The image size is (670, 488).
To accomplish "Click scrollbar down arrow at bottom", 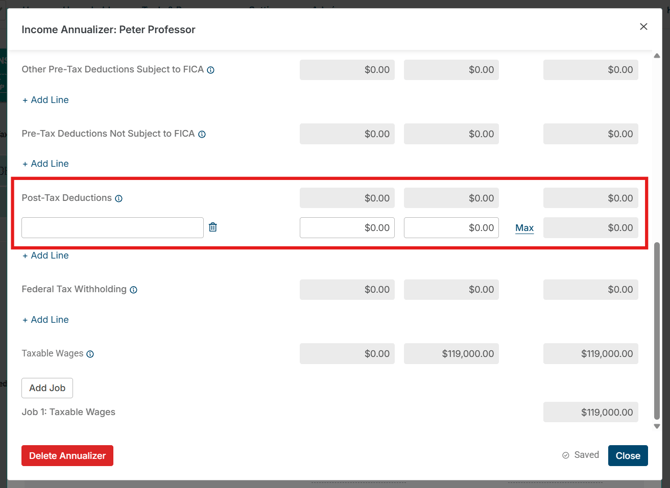I will tap(657, 427).
